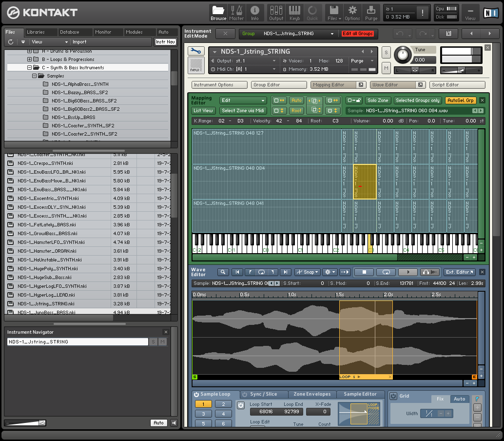Click the magnifier zoom tool in Wave Editor
This screenshot has height=441, width=504.
click(223, 272)
